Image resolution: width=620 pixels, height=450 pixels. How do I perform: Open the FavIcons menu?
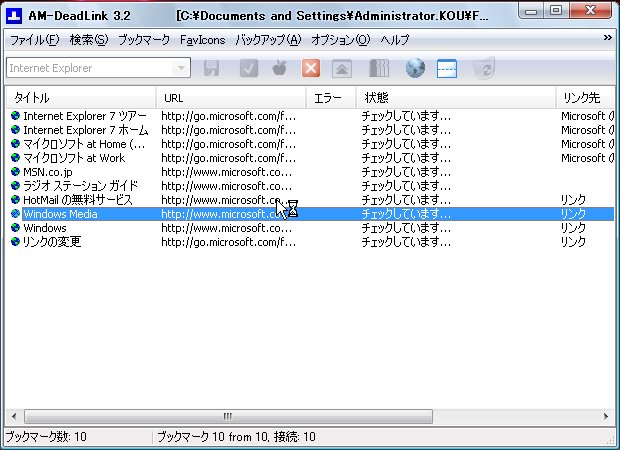pyautogui.click(x=202, y=40)
